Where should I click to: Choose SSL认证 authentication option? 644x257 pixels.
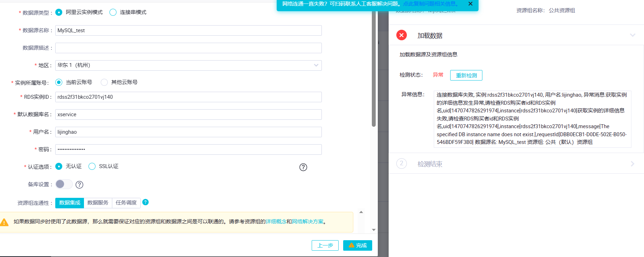pos(92,166)
